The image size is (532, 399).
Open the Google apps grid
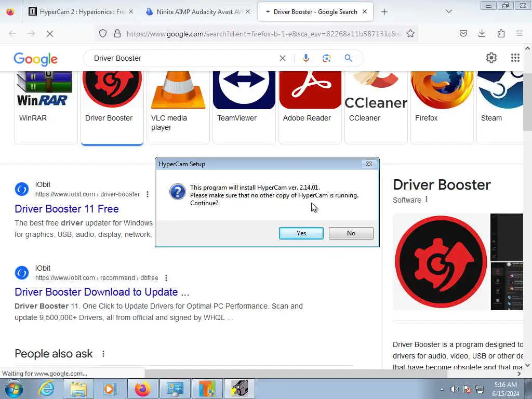click(515, 58)
